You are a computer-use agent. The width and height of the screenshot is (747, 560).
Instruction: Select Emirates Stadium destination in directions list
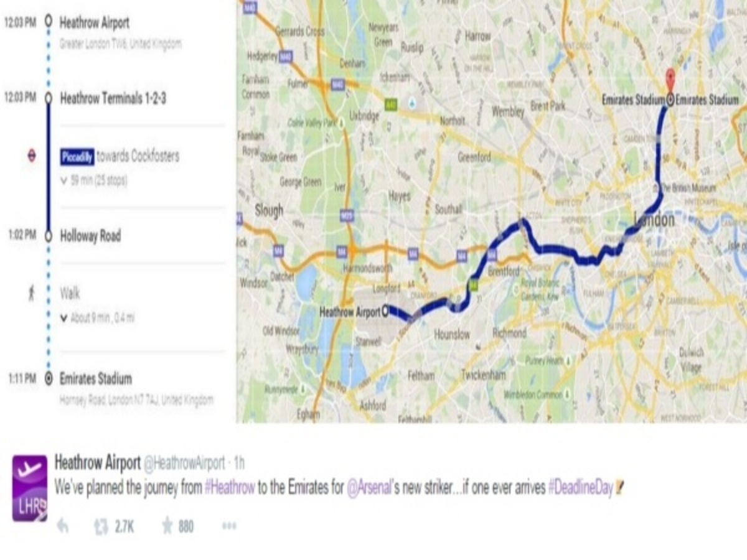pyautogui.click(x=95, y=378)
